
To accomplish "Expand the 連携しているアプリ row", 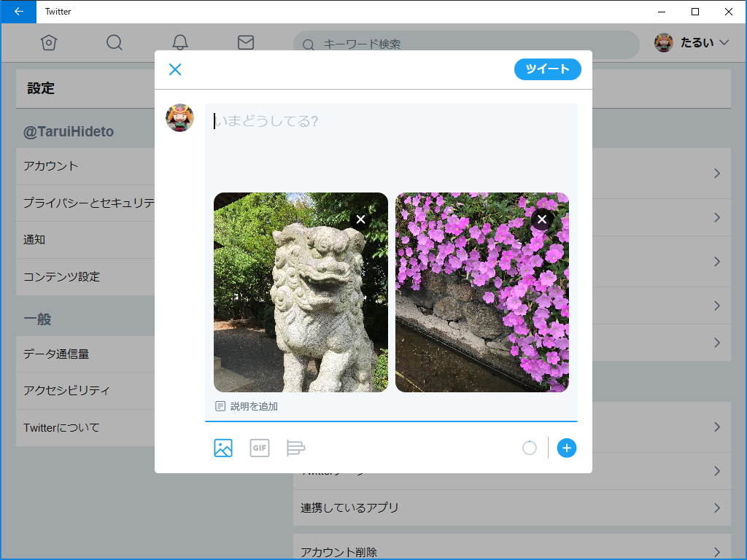I will tap(511, 507).
